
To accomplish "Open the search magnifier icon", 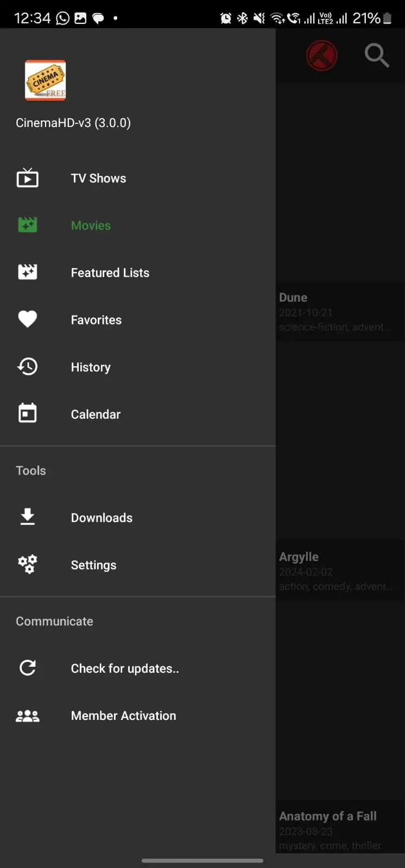I will click(x=376, y=55).
